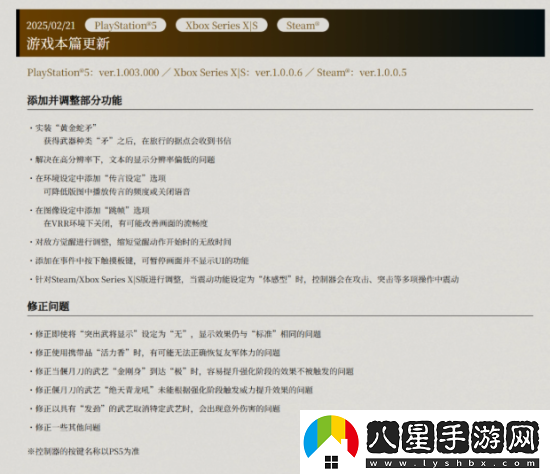Click the bullet about high-resolution text display '解决在高分辨率下'
Image resolution: width=550 pixels, height=474 pixels.
click(x=122, y=160)
